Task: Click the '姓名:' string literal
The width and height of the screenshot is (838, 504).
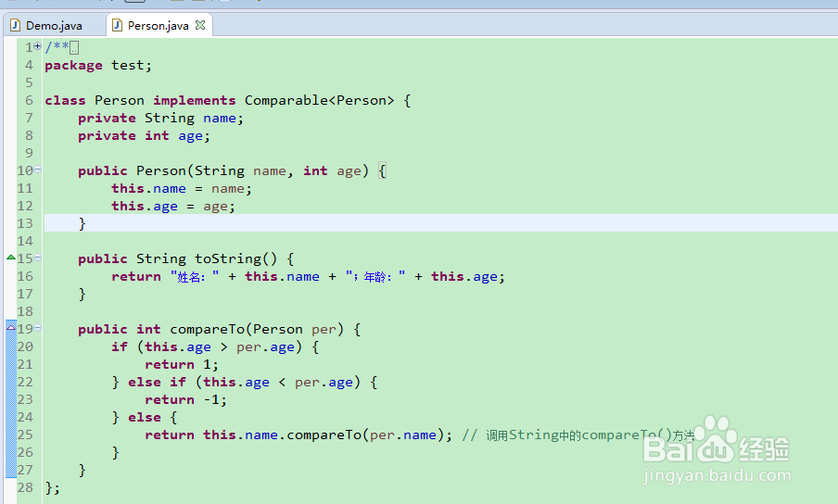Action: 195,277
